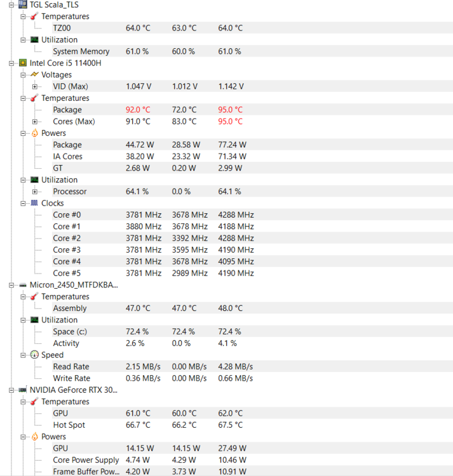Screen dimensions: 453x476
Task: Click the Intel Core i5 11400H chip icon
Action: coord(23,63)
